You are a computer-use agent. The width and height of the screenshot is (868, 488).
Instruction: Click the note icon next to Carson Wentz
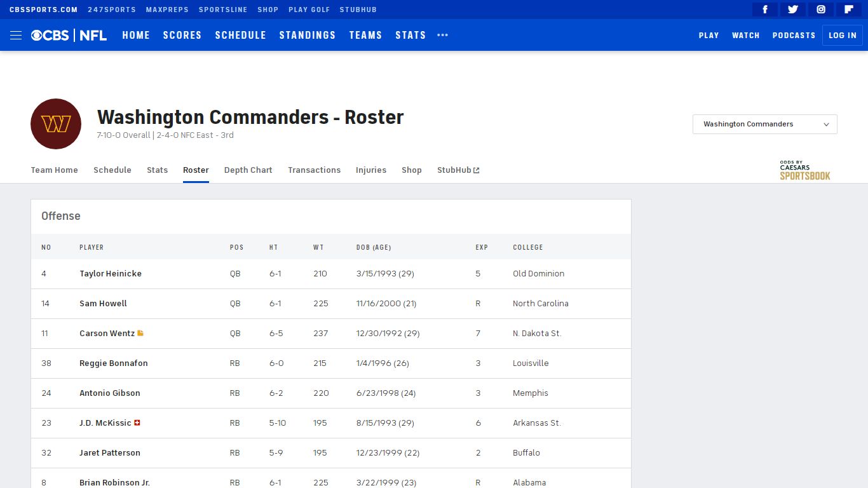coord(140,333)
